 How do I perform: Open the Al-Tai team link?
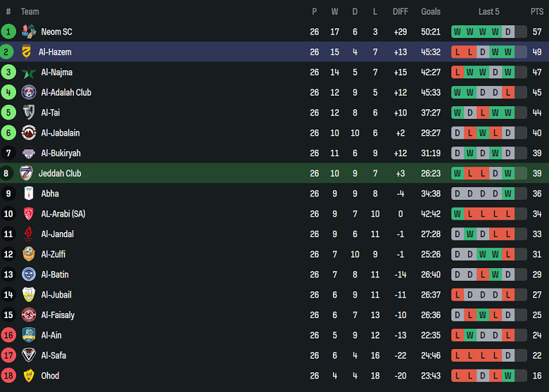(x=52, y=113)
